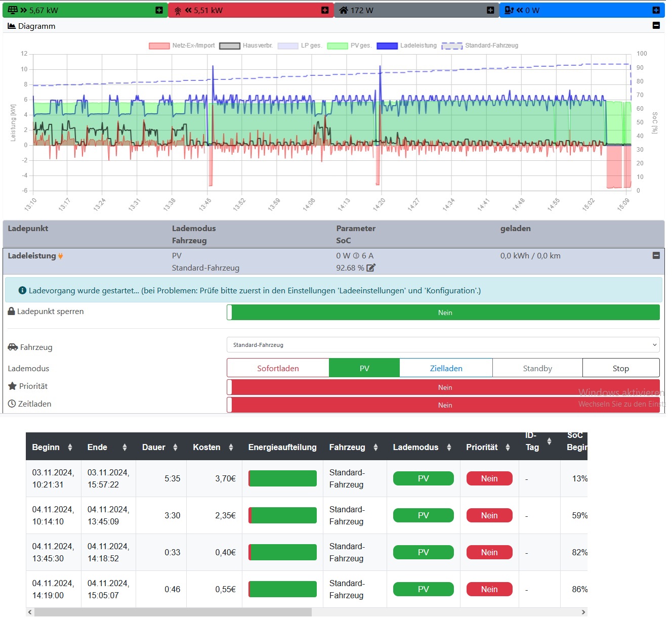This screenshot has width=672, height=621.
Task: Toggle Standard-Fahrzeug SoC legend series
Action: pyautogui.click(x=480, y=46)
